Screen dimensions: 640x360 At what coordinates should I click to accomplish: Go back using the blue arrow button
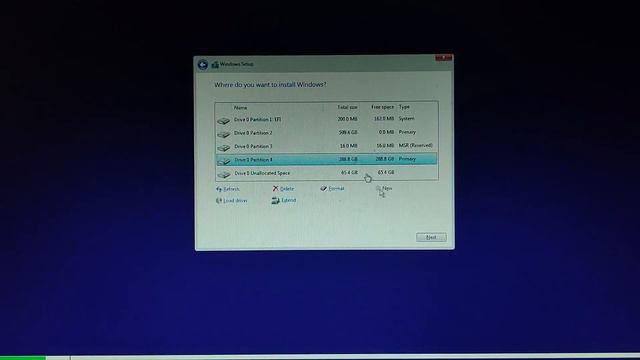(x=202, y=64)
